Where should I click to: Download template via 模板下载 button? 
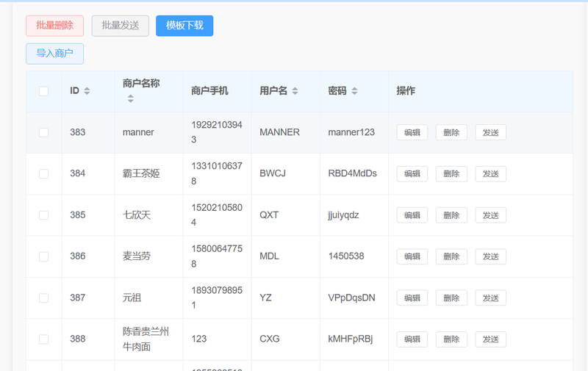pyautogui.click(x=184, y=26)
